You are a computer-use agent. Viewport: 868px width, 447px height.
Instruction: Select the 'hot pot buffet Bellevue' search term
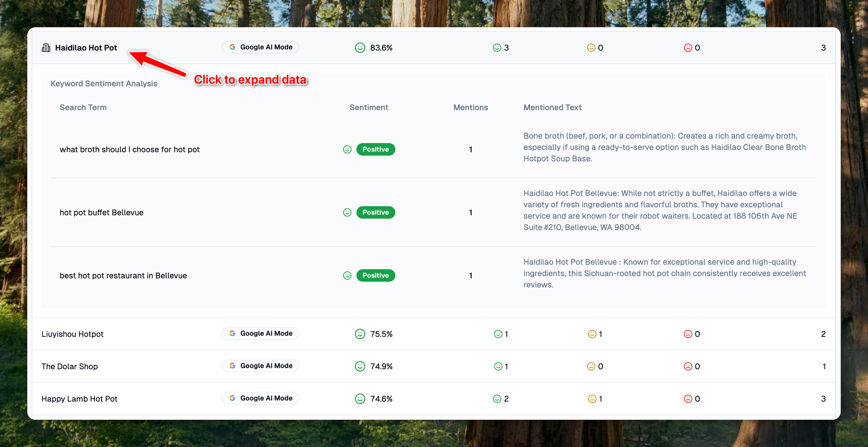click(x=101, y=212)
